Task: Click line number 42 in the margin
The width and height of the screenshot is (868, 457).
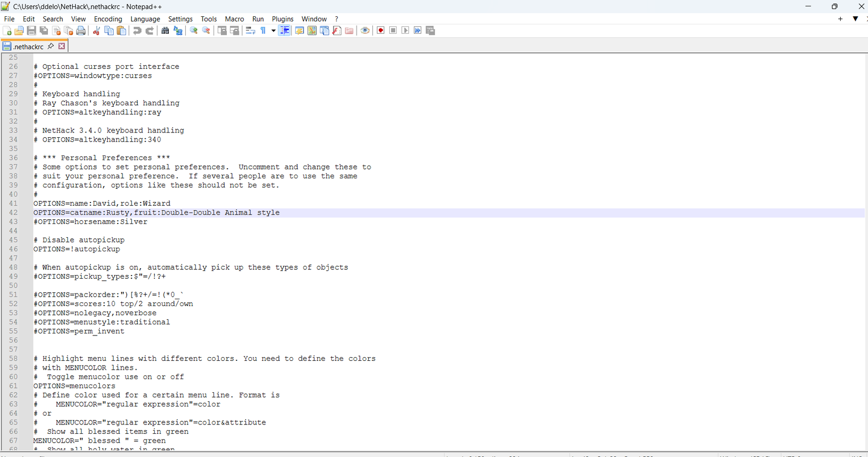Action: (13, 212)
